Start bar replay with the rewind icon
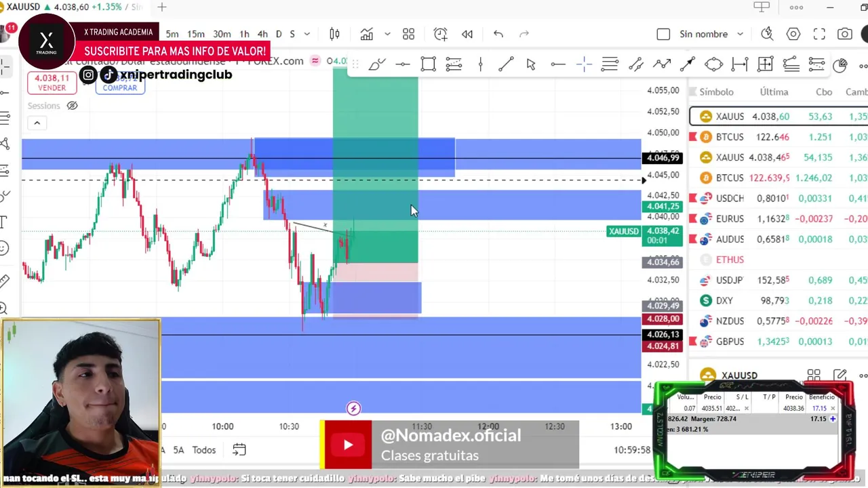This screenshot has width=868, height=488. click(x=467, y=34)
